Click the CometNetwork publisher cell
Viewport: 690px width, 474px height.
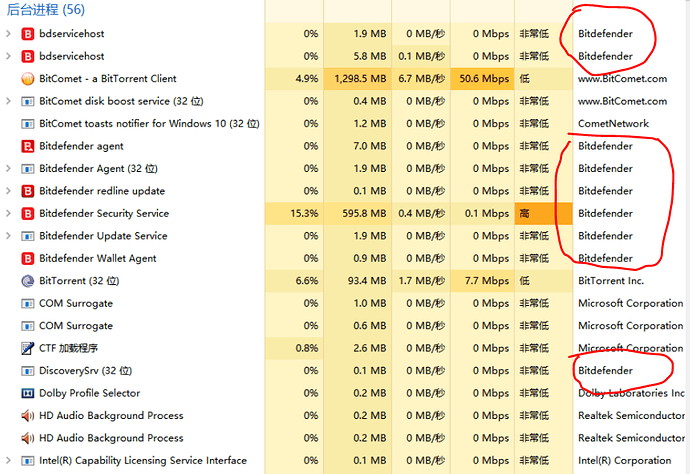(613, 124)
